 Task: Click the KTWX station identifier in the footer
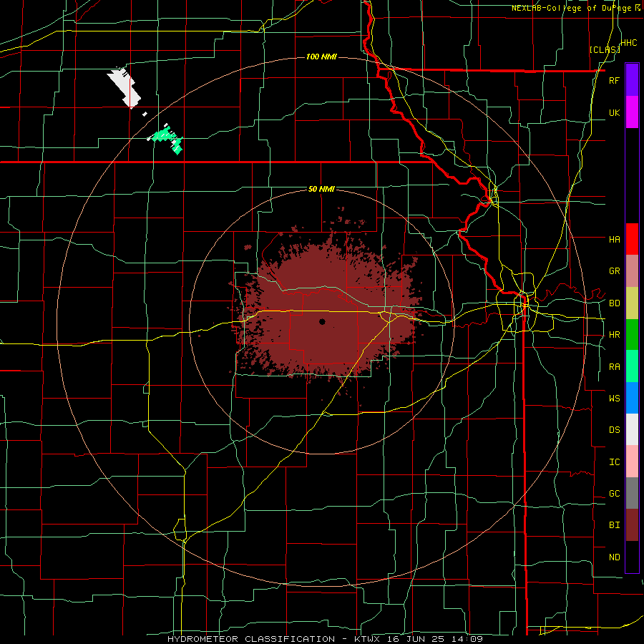(366, 639)
